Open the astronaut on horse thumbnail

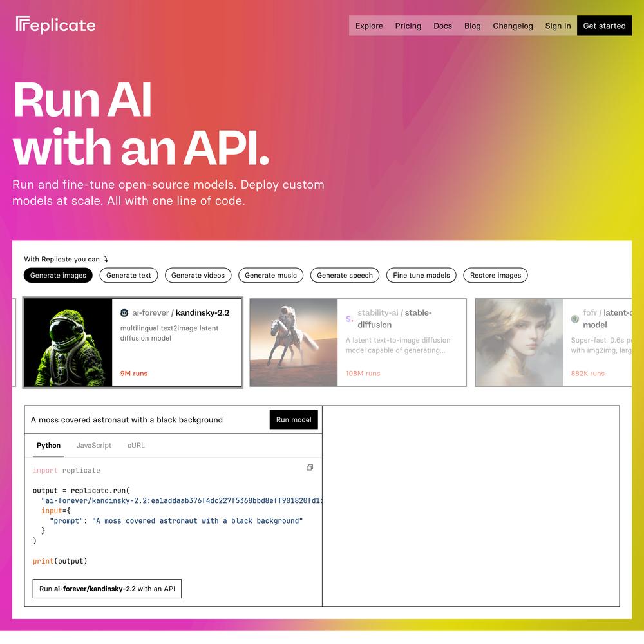click(294, 343)
